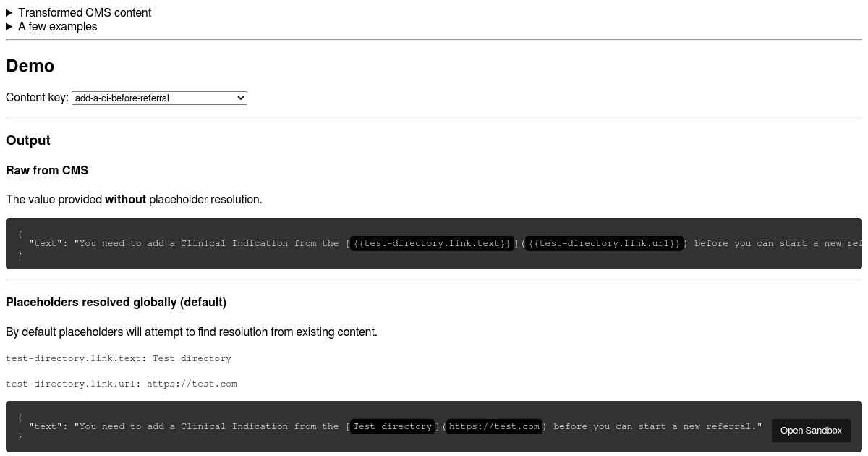Select the test-directory.link.text resolution line
This screenshot has height=456, width=868.
pos(118,358)
